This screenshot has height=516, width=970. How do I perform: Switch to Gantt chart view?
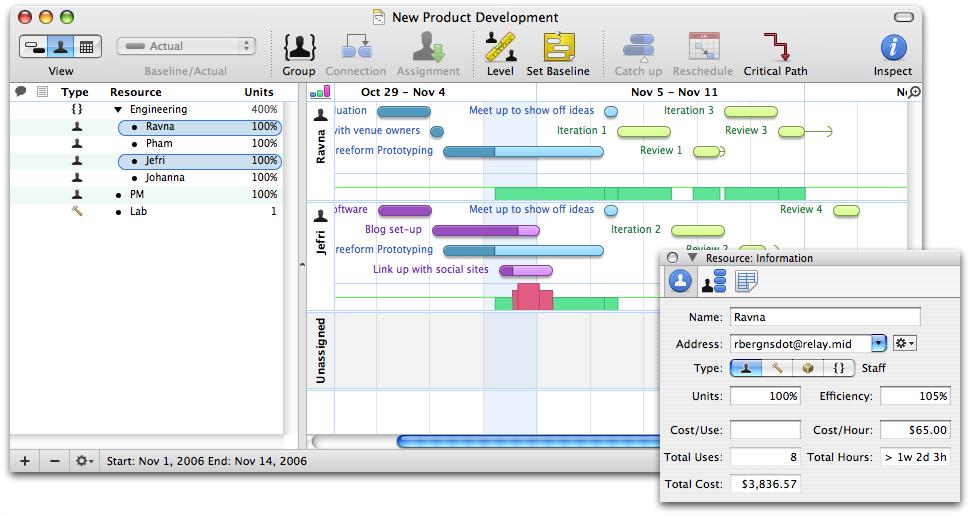(34, 46)
